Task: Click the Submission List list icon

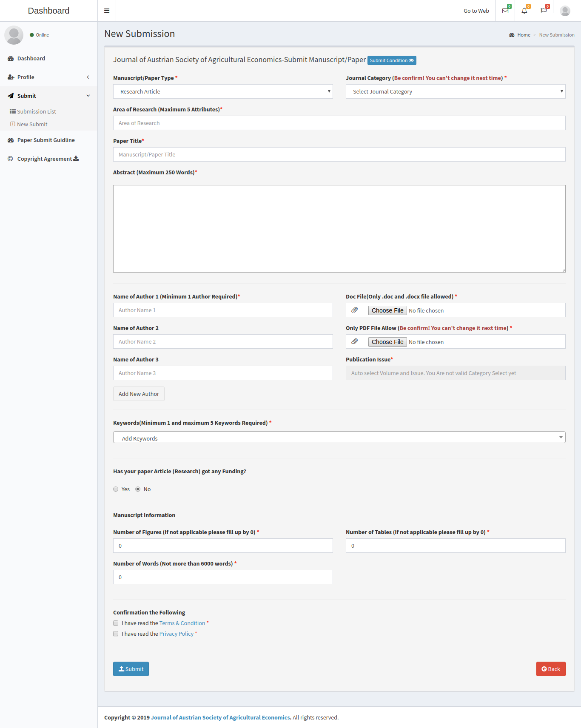Action: point(13,111)
